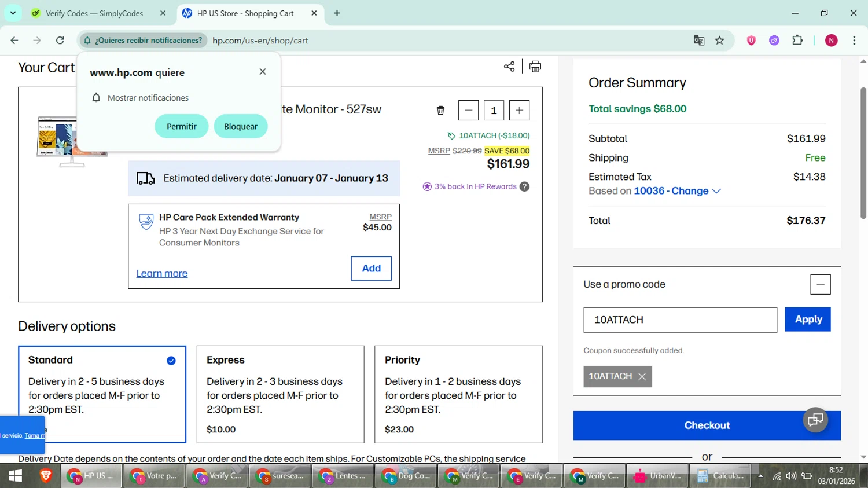The image size is (868, 488).
Task: Open Brave browser from taskbar
Action: [45, 476]
